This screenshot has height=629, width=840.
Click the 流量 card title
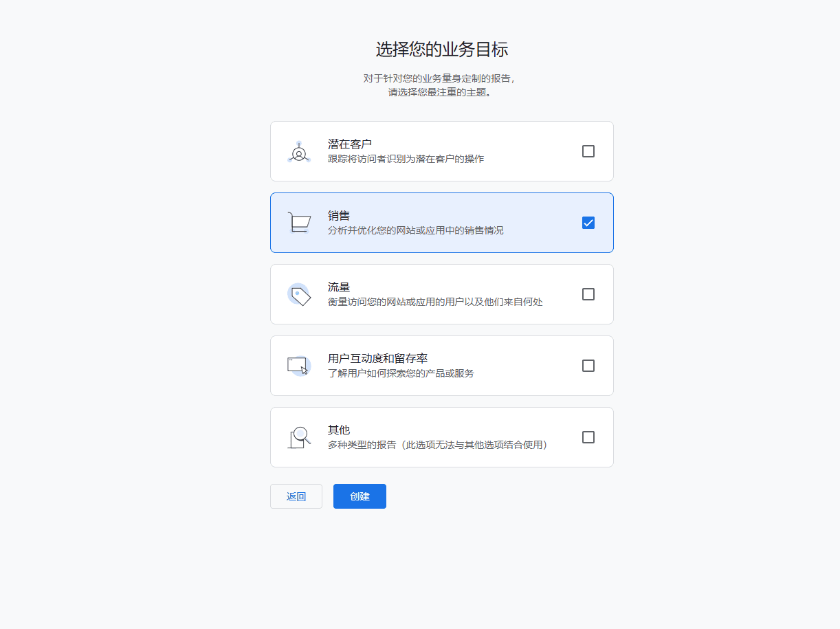click(339, 287)
